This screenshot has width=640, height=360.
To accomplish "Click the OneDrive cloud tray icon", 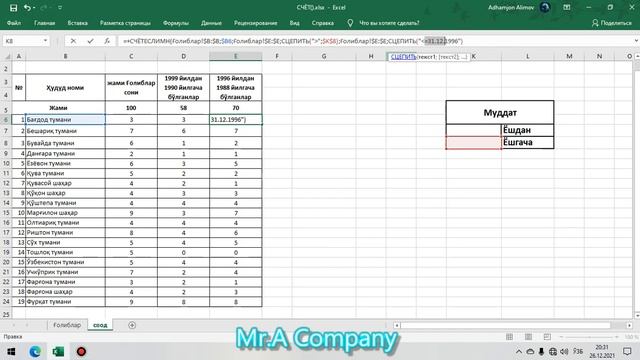I will tap(530, 351).
